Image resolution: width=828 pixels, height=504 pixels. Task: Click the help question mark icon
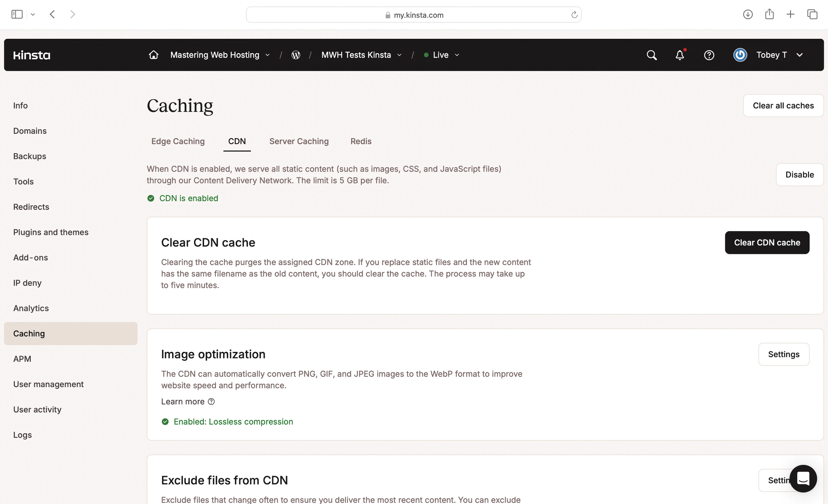[x=709, y=55]
